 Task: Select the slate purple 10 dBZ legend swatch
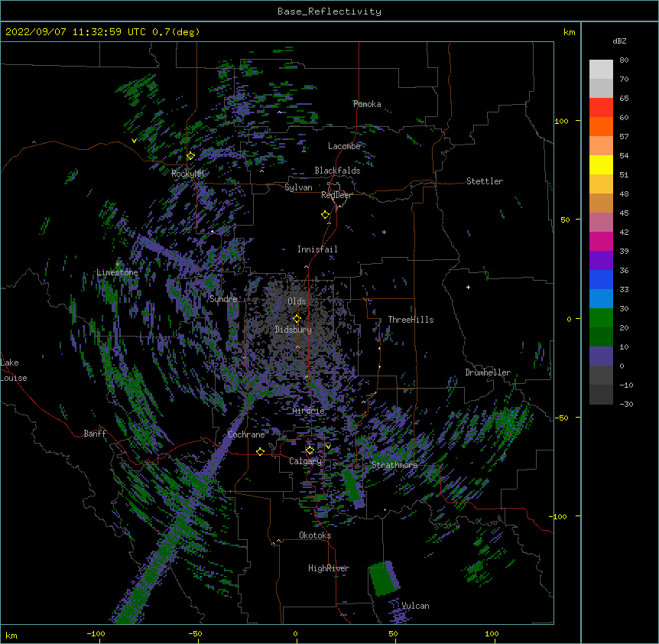click(x=601, y=356)
